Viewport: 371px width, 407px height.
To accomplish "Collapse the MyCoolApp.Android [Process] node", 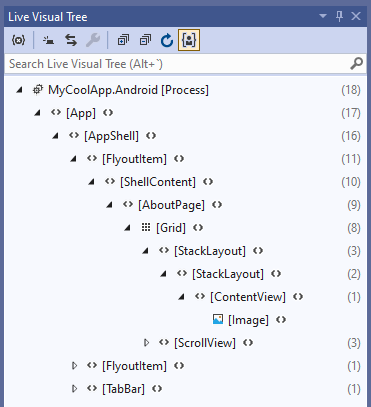I will 20,90.
